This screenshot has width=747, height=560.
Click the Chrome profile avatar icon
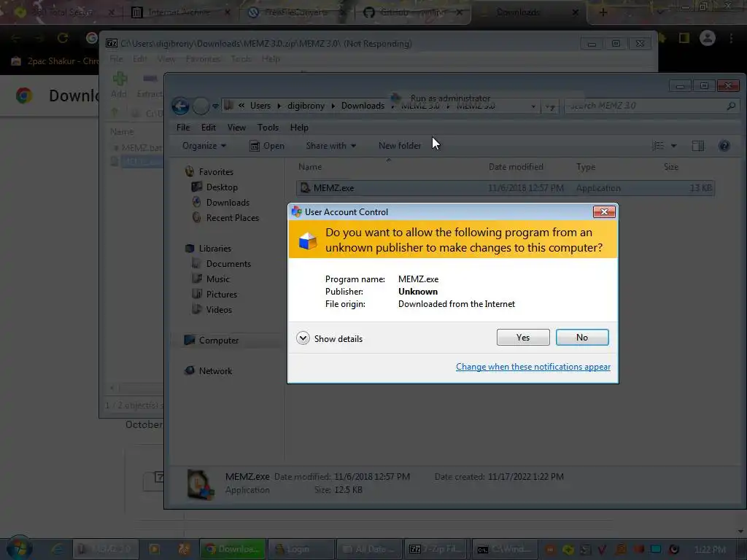707,38
